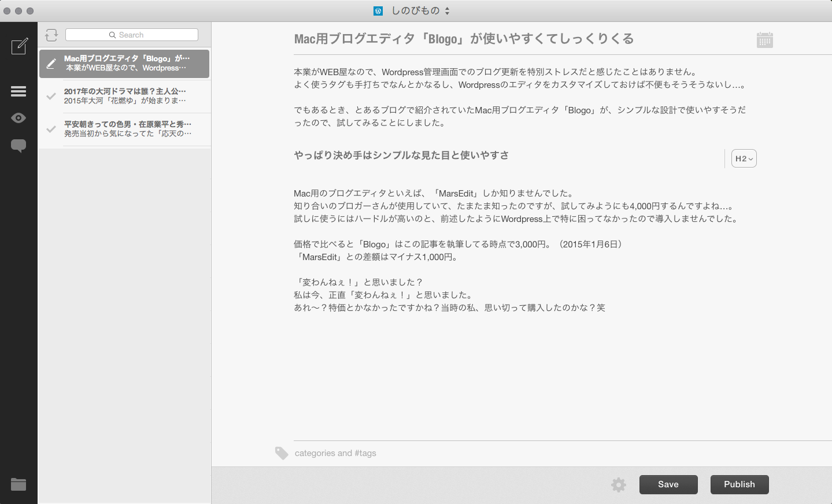Show the preview eye icon
The image size is (832, 504).
coord(19,118)
